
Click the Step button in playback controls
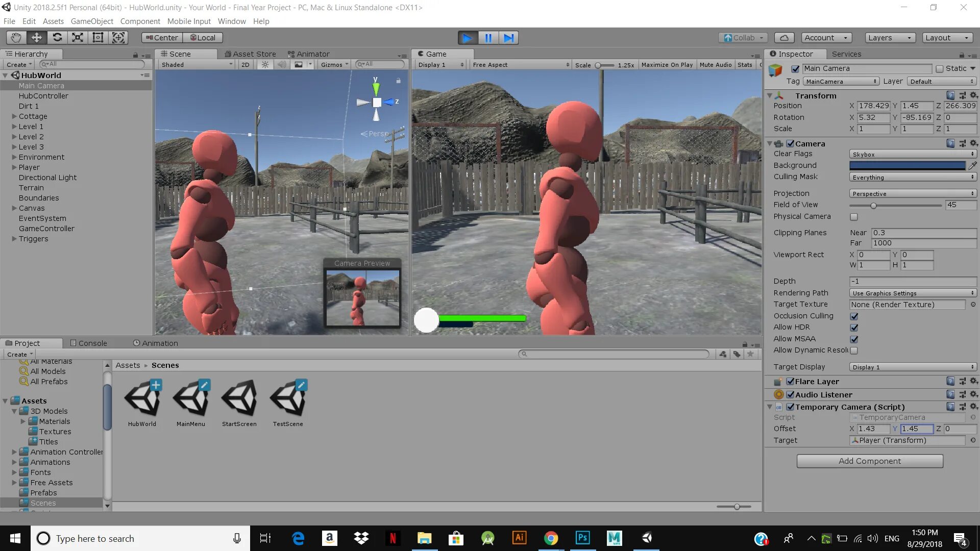coord(509,37)
